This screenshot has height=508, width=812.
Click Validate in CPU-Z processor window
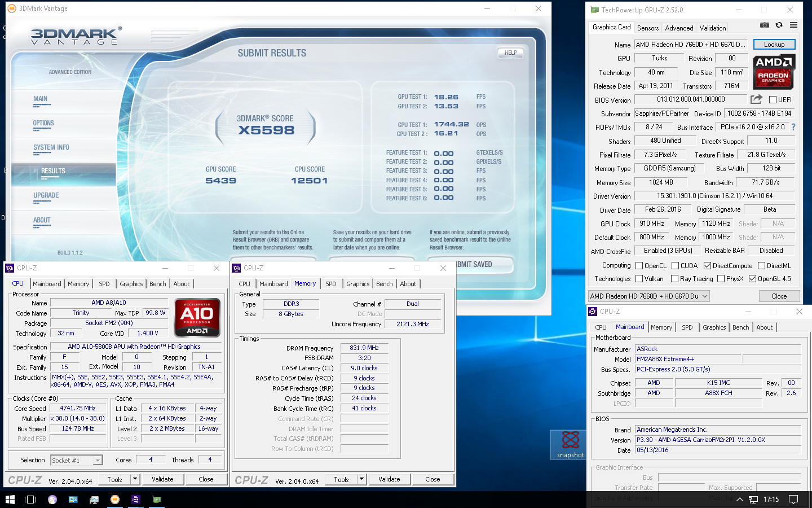[x=162, y=479]
